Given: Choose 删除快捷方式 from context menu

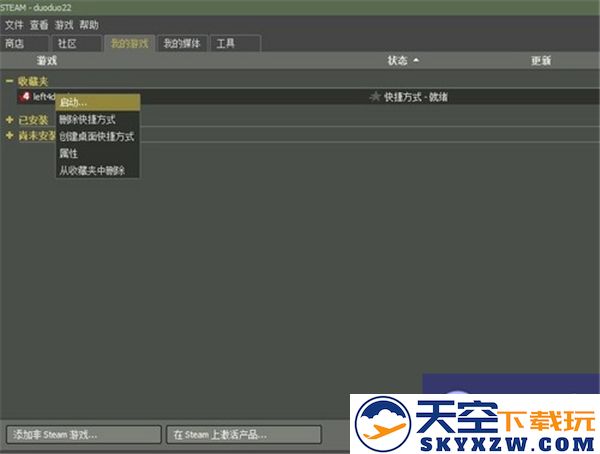Looking at the screenshot, I should click(x=98, y=119).
